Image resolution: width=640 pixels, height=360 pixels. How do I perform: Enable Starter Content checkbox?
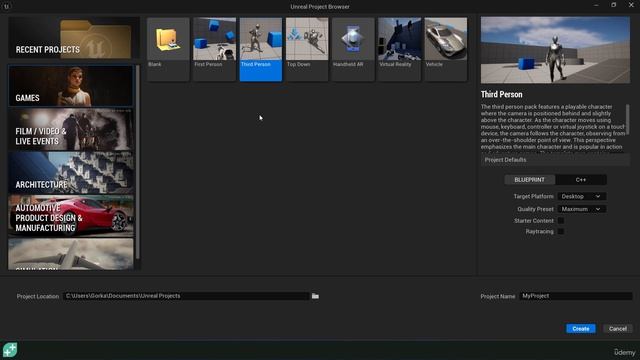[561, 220]
